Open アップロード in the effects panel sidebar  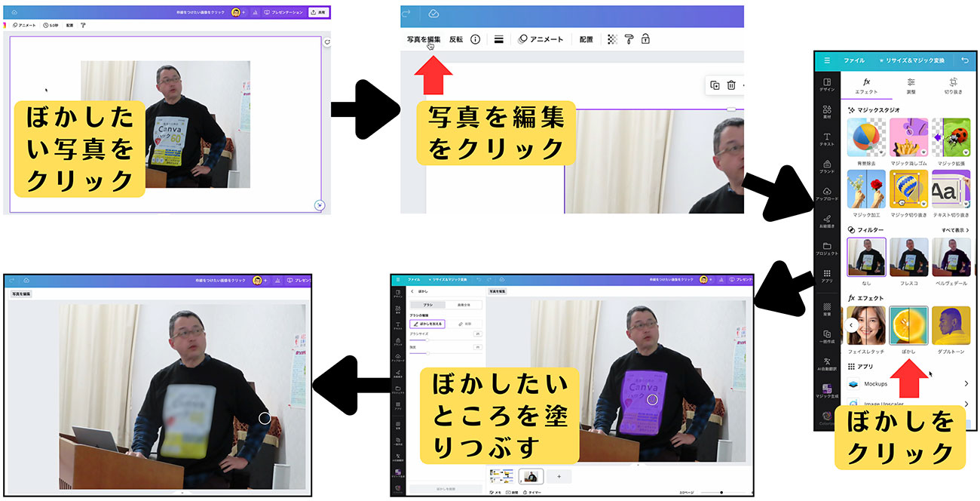point(827,194)
